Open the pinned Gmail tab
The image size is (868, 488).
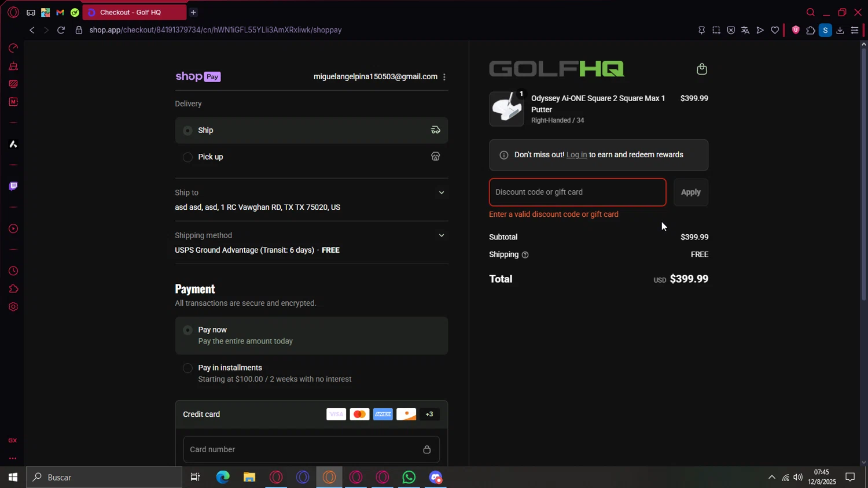(x=60, y=12)
